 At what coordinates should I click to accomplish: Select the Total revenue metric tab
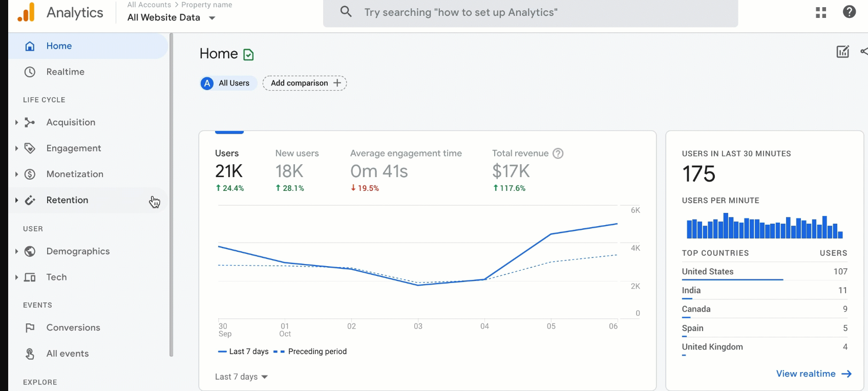[x=527, y=170]
